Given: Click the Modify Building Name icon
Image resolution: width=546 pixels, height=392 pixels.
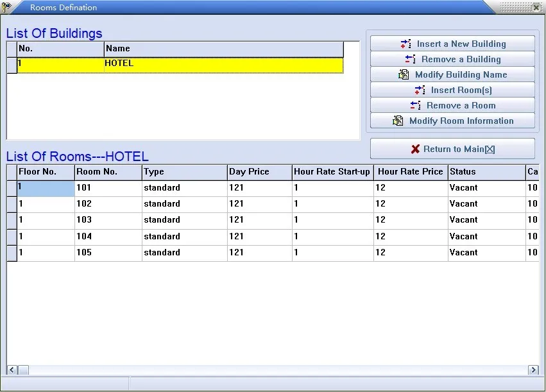Looking at the screenshot, I should pos(404,74).
